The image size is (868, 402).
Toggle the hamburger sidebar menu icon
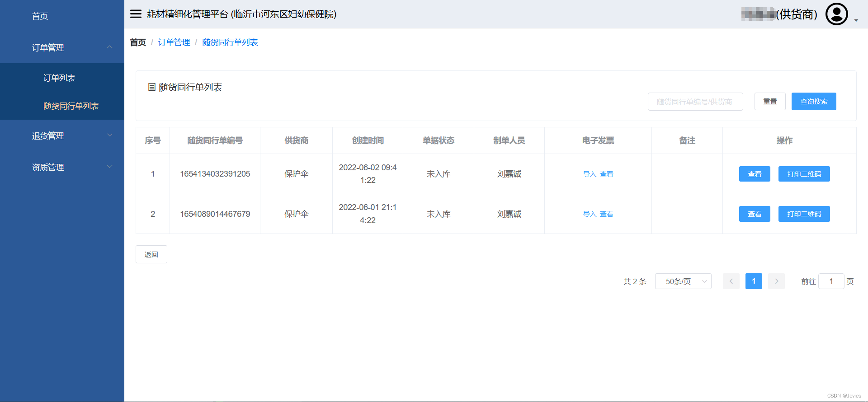click(136, 14)
